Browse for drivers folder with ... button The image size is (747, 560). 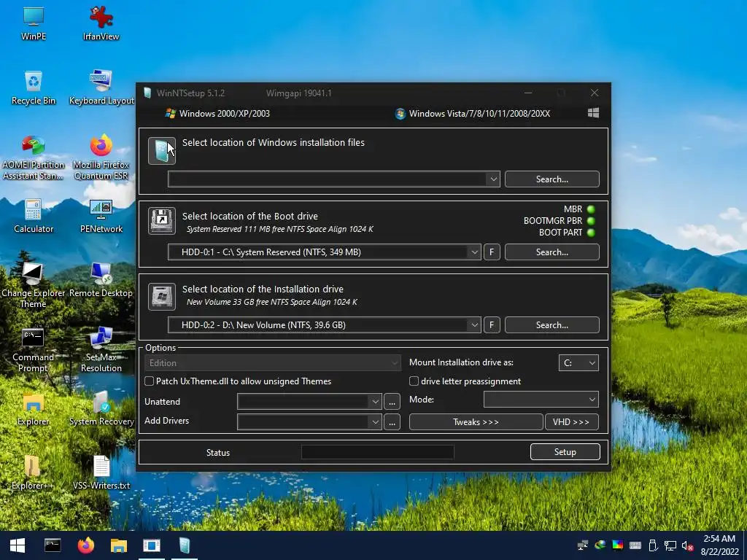click(392, 422)
